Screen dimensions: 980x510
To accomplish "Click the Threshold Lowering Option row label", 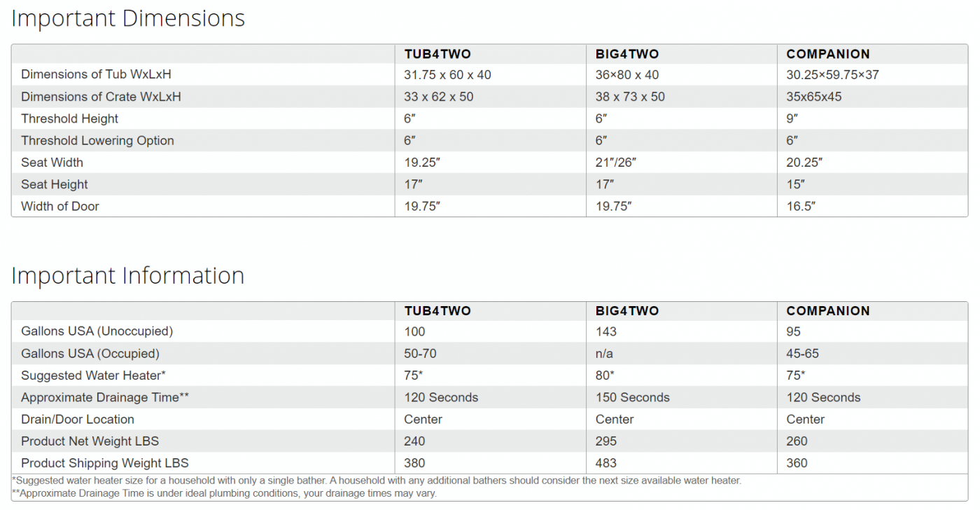I will coord(97,140).
